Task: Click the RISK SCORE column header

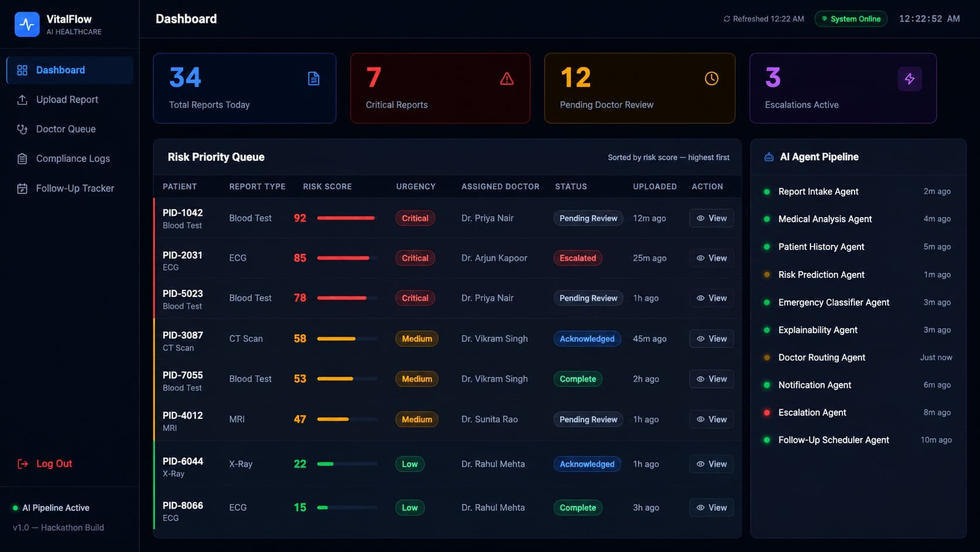Action: 327,187
